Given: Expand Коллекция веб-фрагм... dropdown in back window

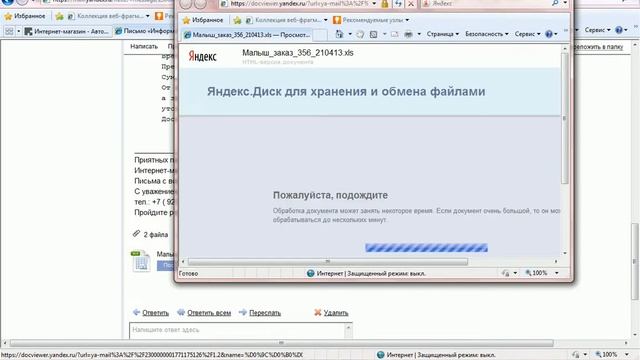Looking at the screenshot, I should point(147,16).
